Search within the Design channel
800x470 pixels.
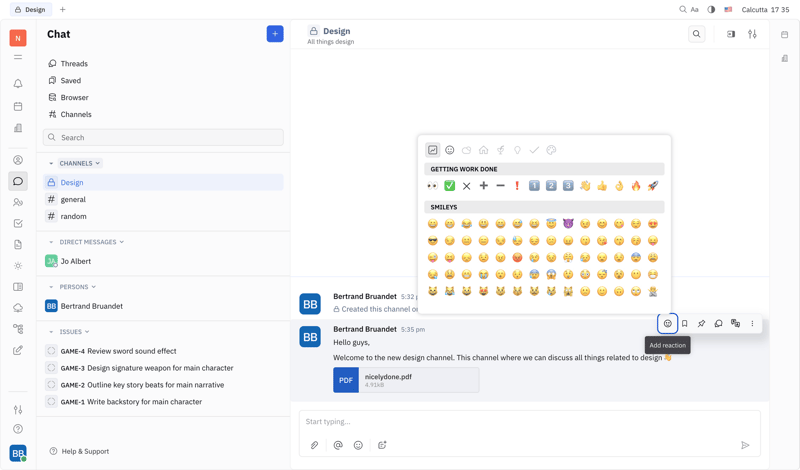[x=696, y=34]
